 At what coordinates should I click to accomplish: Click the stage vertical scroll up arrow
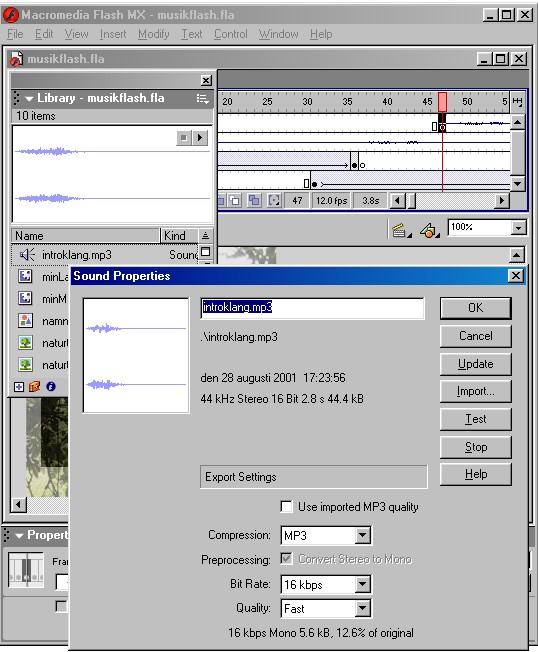[x=516, y=255]
